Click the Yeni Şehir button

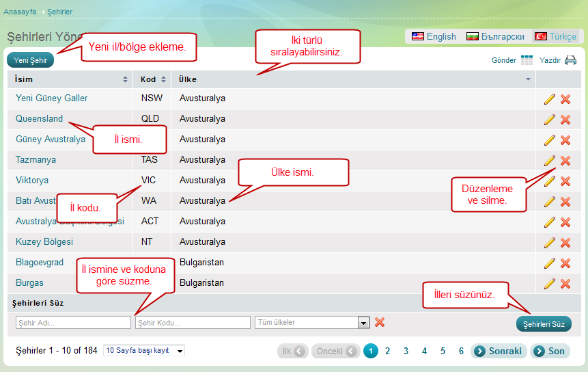pyautogui.click(x=31, y=60)
